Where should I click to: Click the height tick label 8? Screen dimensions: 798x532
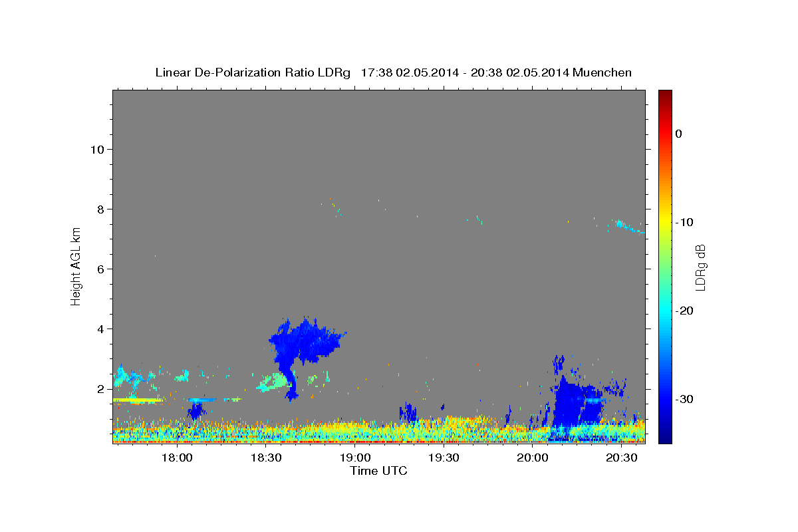100,209
